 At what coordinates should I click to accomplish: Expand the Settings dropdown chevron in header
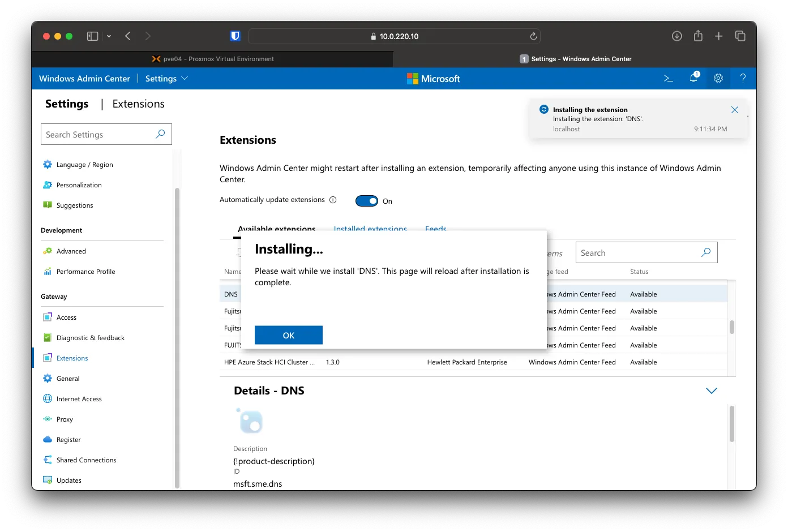(x=185, y=78)
